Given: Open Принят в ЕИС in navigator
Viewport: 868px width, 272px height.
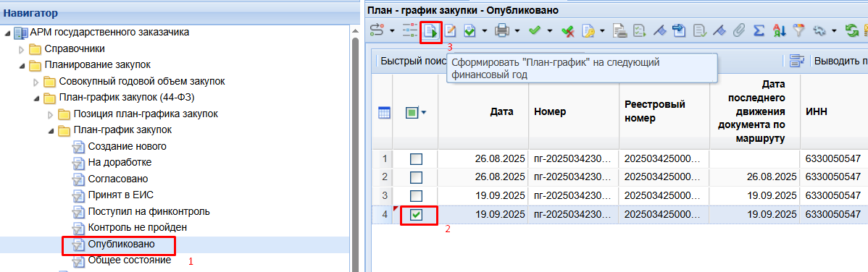Looking at the screenshot, I should pos(120,195).
